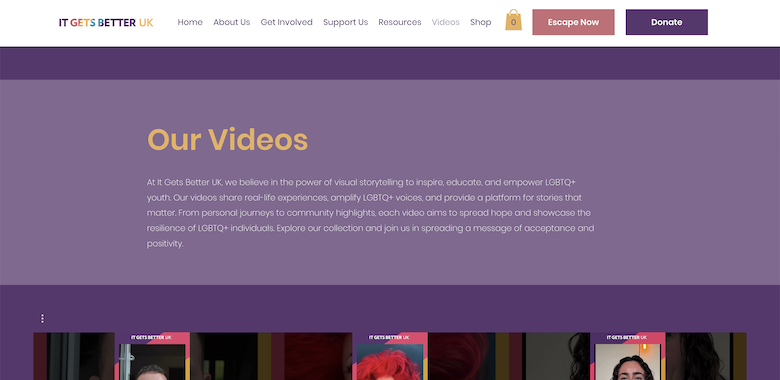Image resolution: width=780 pixels, height=380 pixels.
Task: Open the Get Involved menu item
Action: (287, 22)
